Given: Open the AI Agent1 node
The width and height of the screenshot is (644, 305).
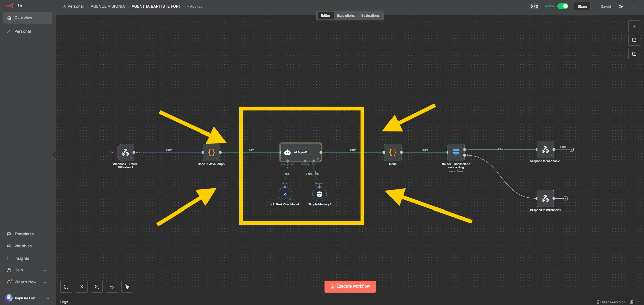Looking at the screenshot, I should point(301,152).
